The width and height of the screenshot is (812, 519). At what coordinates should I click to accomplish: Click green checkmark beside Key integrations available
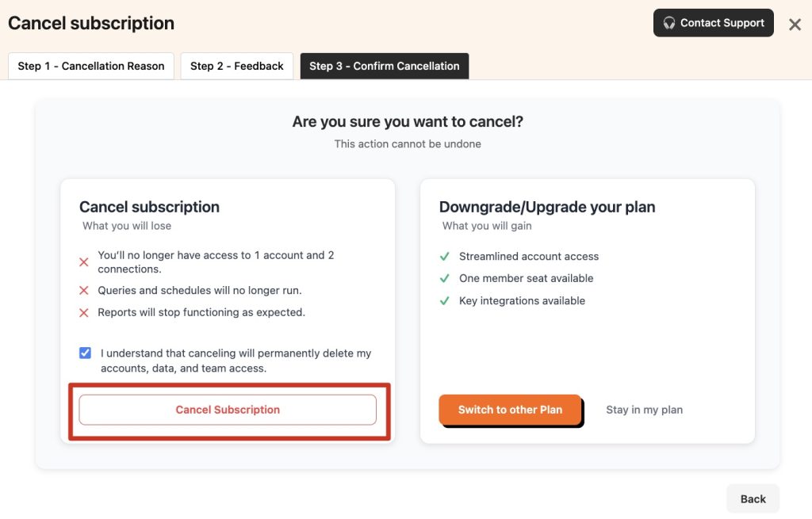tap(444, 301)
